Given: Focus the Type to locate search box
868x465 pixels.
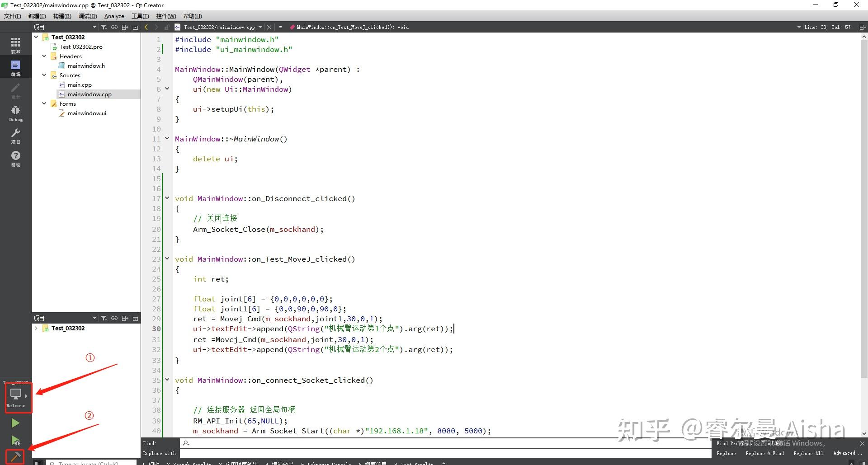Looking at the screenshot, I should pos(91,462).
